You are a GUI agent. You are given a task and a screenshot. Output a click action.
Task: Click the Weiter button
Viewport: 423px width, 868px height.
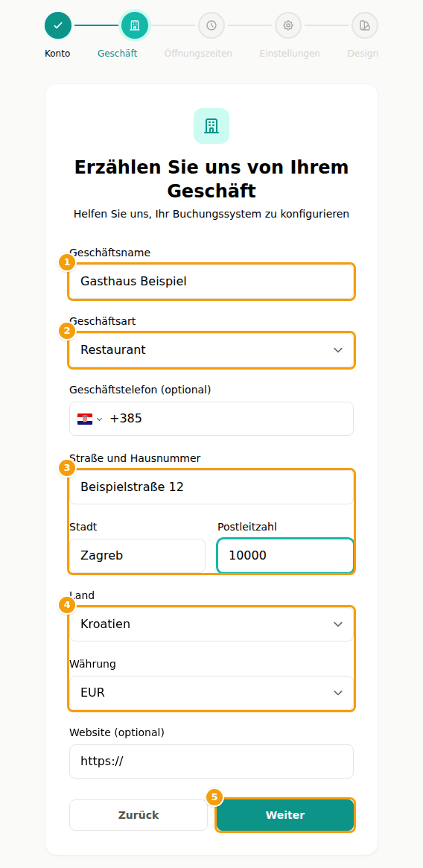[x=285, y=815]
